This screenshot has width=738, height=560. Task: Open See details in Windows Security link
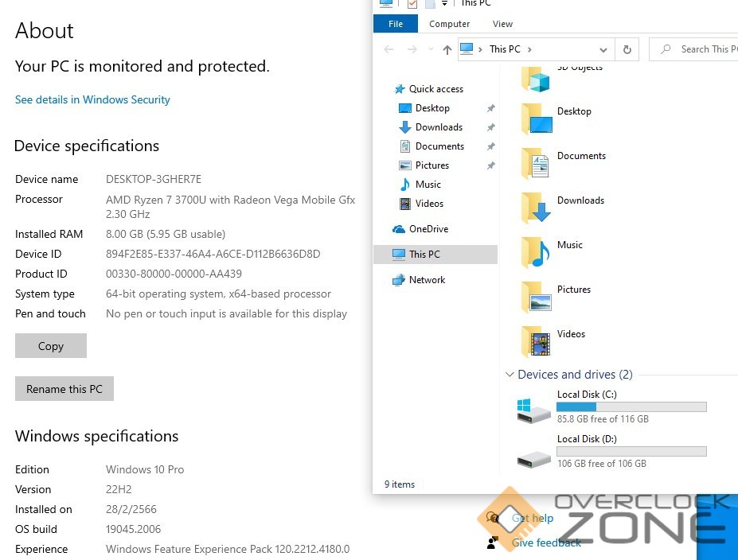(92, 99)
